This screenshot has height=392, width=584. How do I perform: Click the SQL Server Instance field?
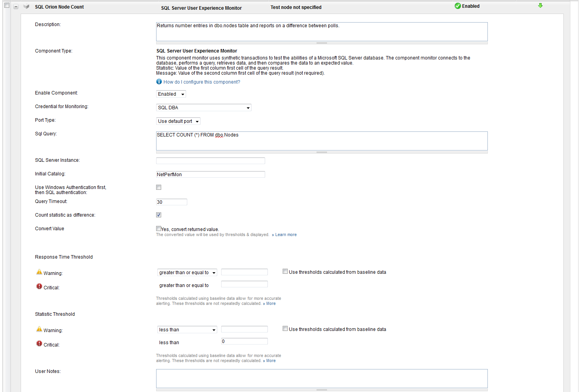(211, 161)
